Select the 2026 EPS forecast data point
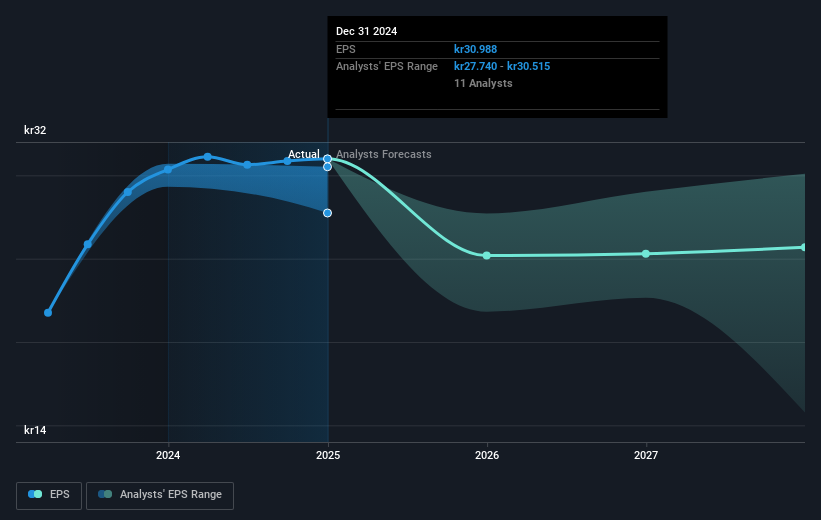Image resolution: width=821 pixels, height=520 pixels. (x=487, y=256)
